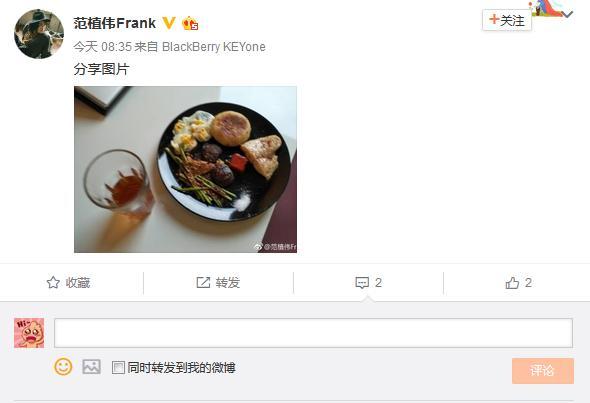Open 范植伟Frank profile name link

(115, 23)
